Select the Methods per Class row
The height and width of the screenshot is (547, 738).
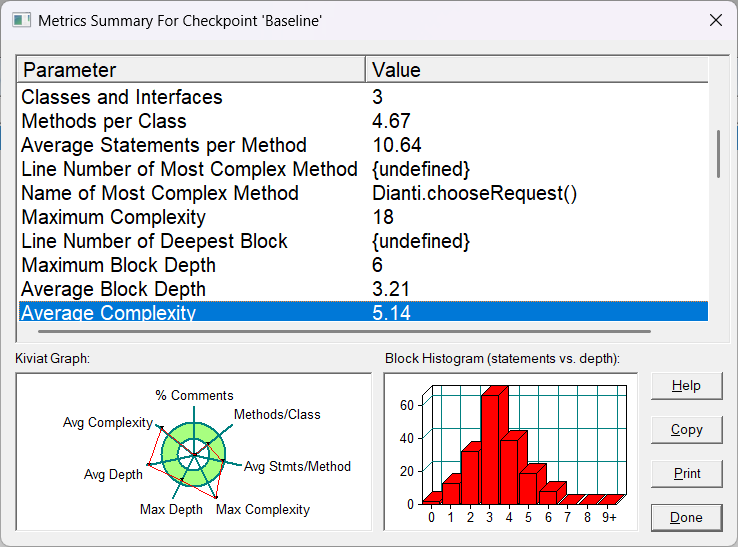point(363,121)
